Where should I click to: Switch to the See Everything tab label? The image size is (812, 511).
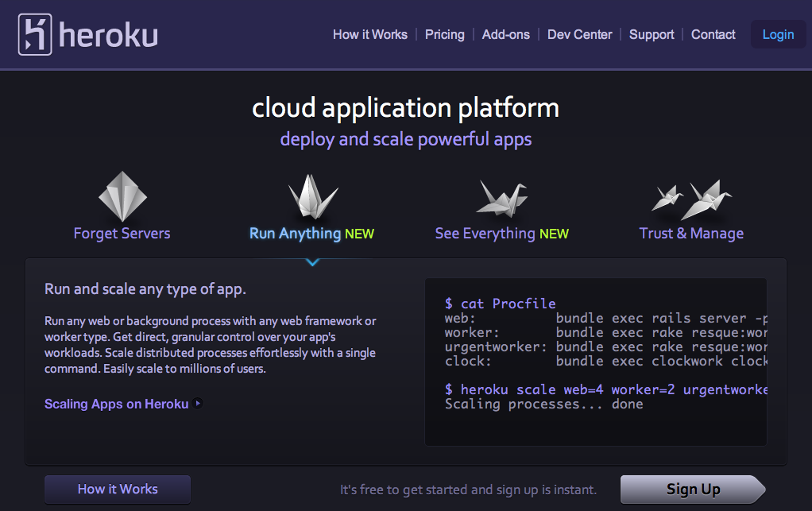(x=485, y=234)
